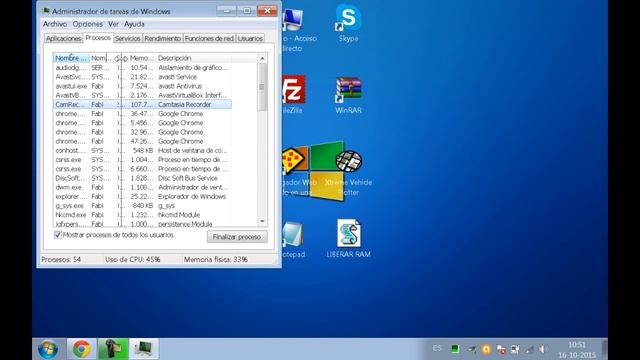
Task: Switch to the Servicios tab
Action: point(127,38)
